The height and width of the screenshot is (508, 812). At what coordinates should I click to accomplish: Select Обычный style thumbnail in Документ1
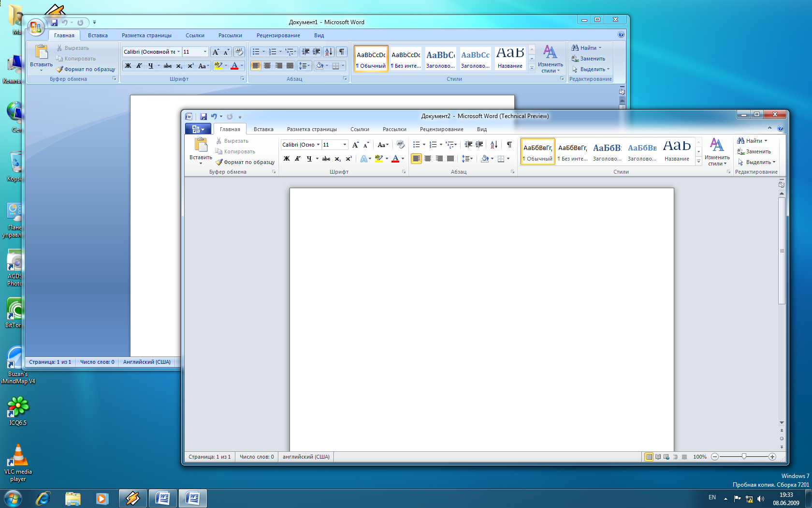click(x=371, y=59)
